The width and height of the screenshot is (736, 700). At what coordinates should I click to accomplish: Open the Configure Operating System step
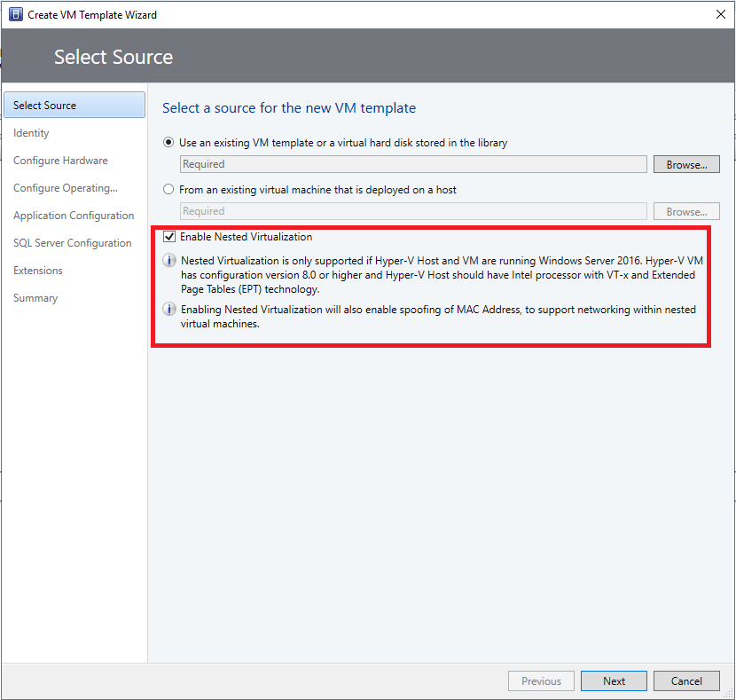pyautogui.click(x=65, y=188)
